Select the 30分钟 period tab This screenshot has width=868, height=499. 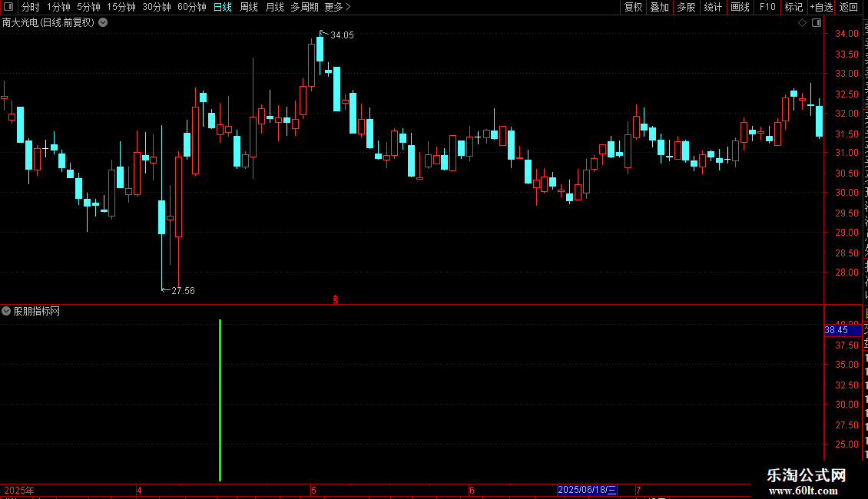coord(157,7)
